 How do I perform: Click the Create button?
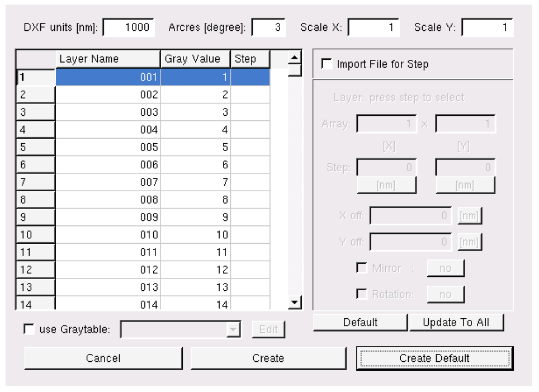point(268,358)
